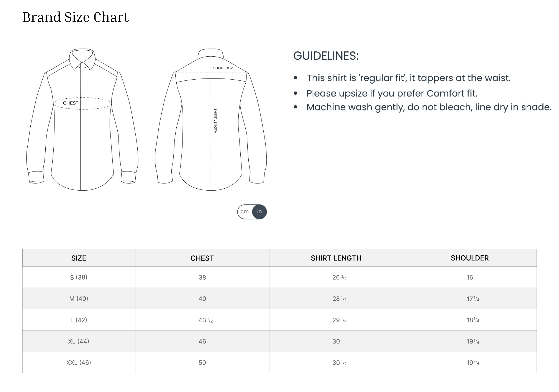Click the SHOULDER table column header
559x392 pixels.
pyautogui.click(x=470, y=258)
